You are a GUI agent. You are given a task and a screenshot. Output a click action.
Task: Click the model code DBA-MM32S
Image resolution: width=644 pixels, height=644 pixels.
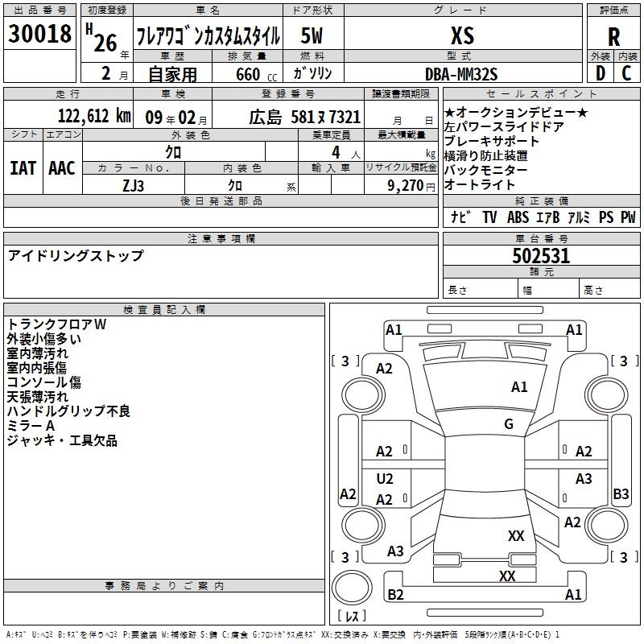coord(462,74)
